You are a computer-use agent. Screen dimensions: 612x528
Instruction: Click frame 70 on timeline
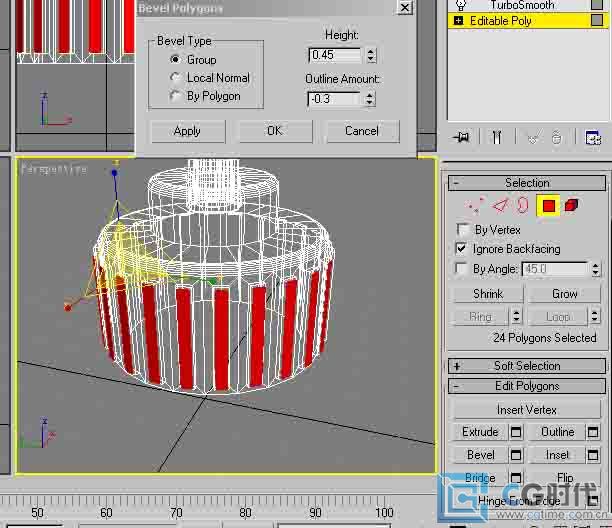tap(176, 513)
